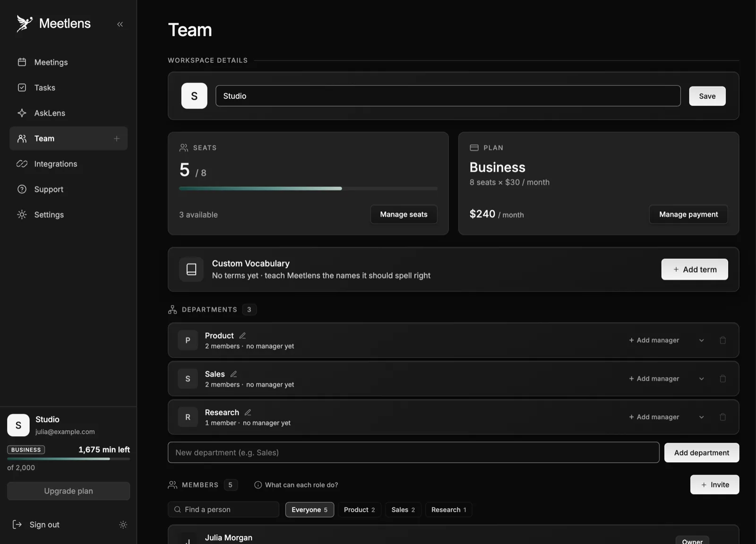Click Manage payment button
756x544 pixels.
pos(688,215)
